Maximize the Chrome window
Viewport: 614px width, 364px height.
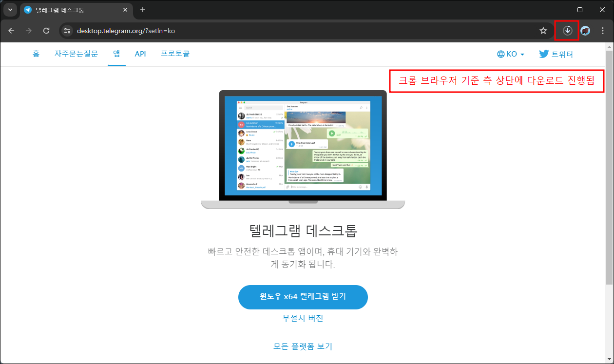point(579,10)
